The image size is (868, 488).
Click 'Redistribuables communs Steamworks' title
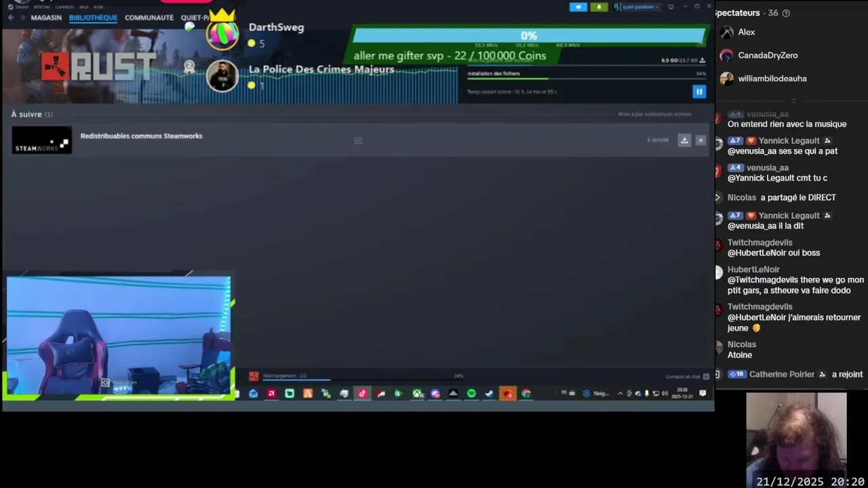141,136
